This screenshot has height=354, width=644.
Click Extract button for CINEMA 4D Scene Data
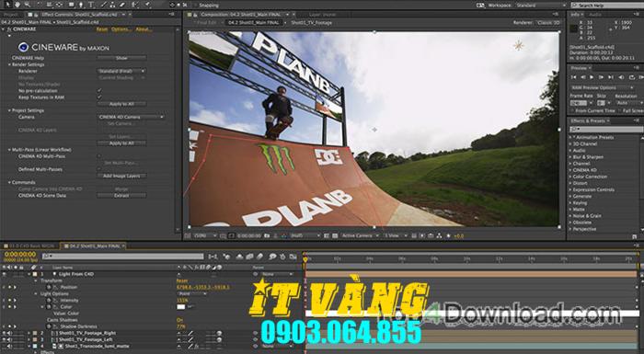(x=121, y=196)
